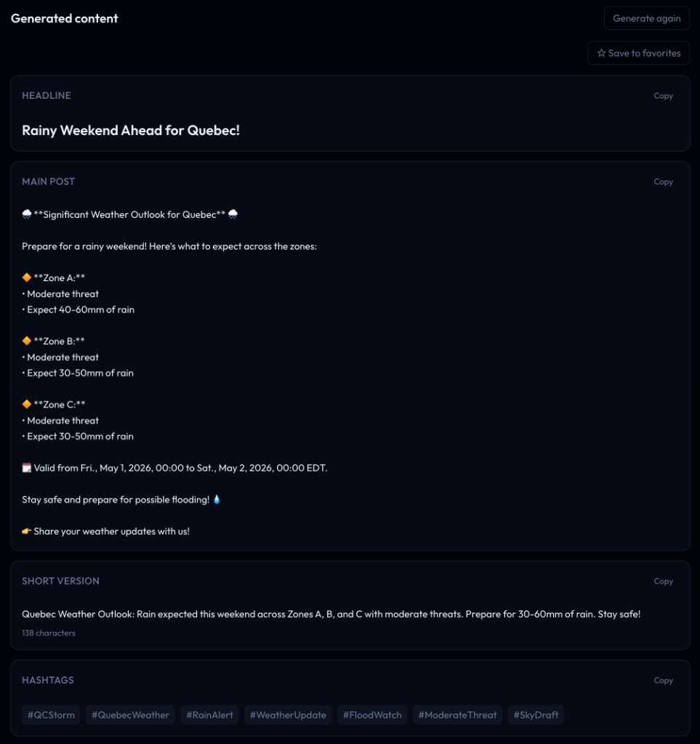Click the 138 characters count indicator
Viewport: 700px width, 744px height.
(47, 633)
